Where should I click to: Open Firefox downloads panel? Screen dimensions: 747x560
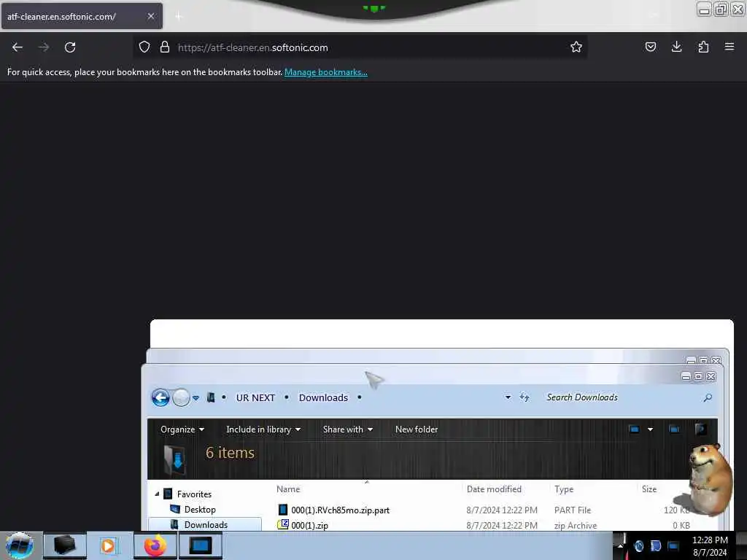[676, 47]
